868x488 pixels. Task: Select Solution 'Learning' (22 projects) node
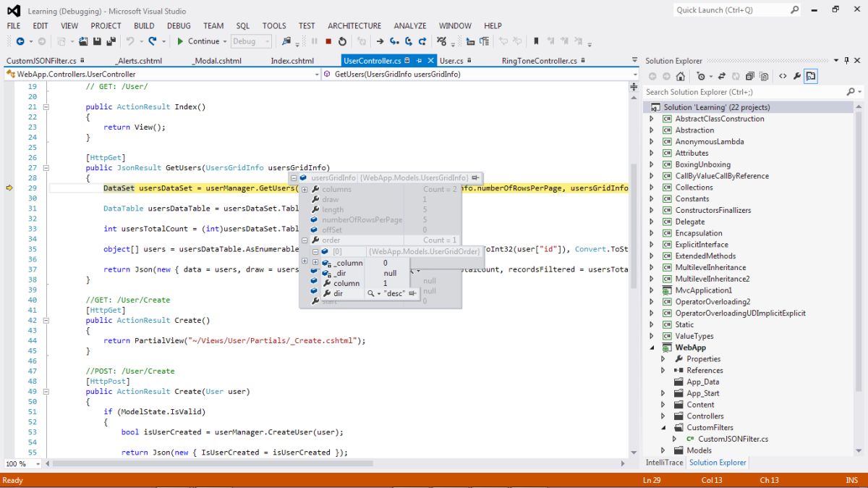[716, 107]
